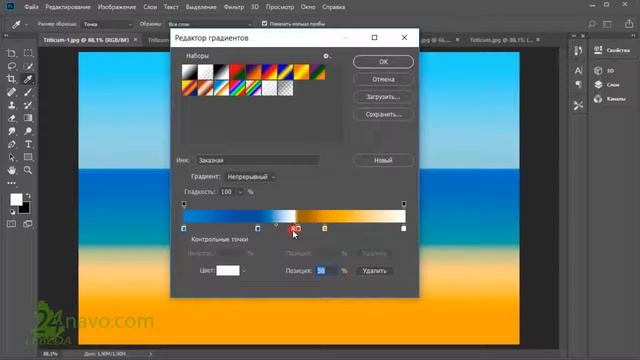
Task: Select the Gradient tool in the toolbar
Action: tap(28, 118)
